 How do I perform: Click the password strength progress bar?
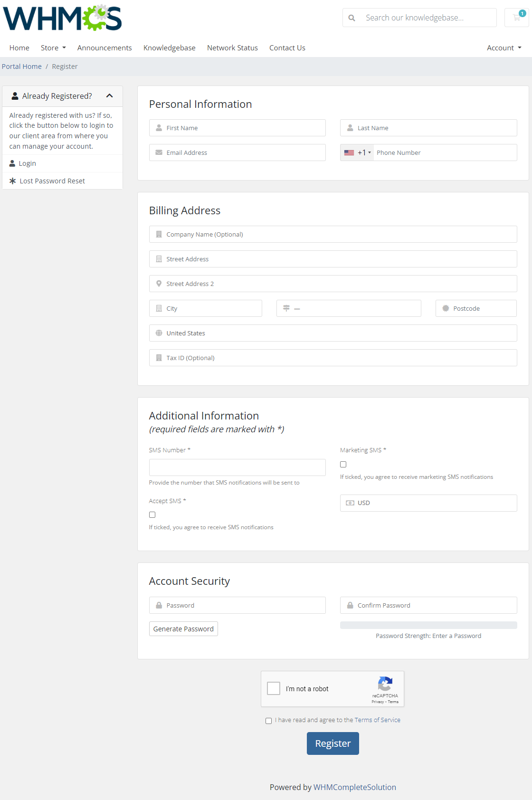pos(428,625)
